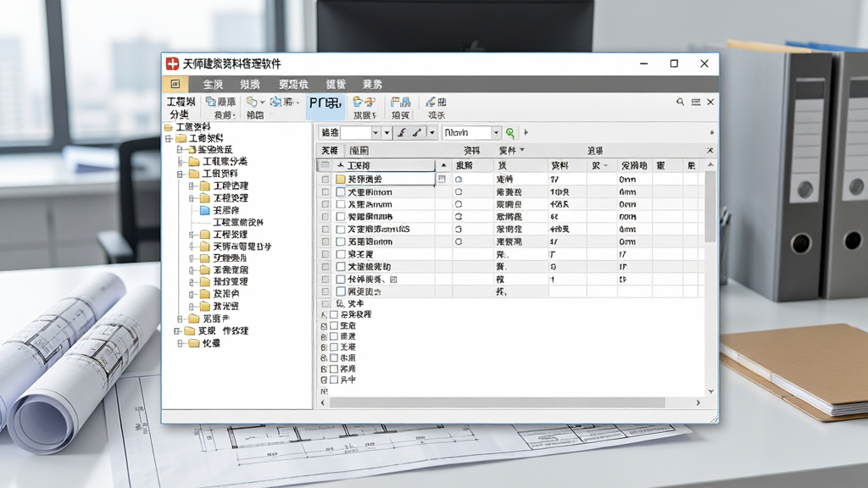Viewport: 868px width, 488px height.
Task: Click the grey magnifier icon at the toolbar's right end
Action: tap(680, 102)
